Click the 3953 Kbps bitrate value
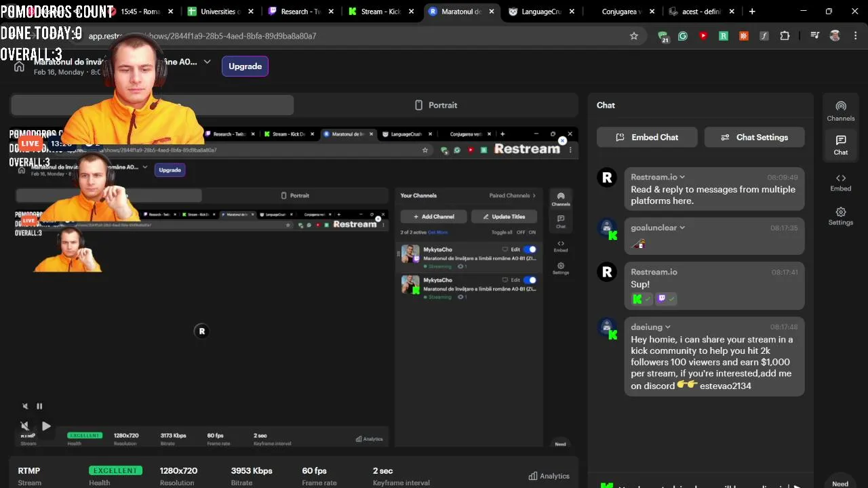Viewport: 868px width, 488px height. (252, 470)
